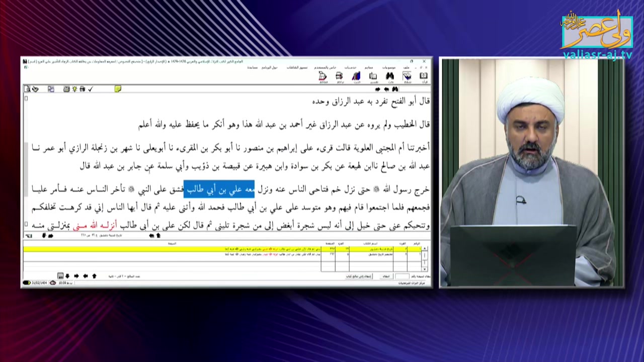Click the right arrow in the bottom results navigation

pos(76,276)
